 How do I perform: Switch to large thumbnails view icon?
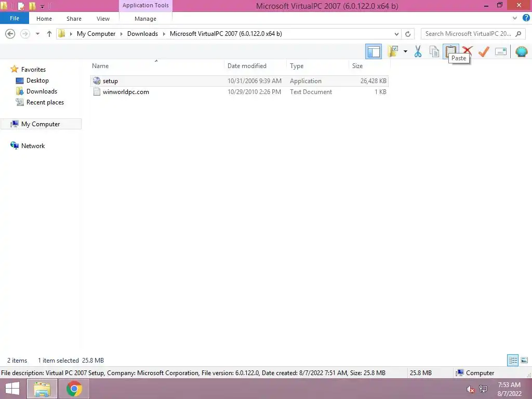(x=524, y=360)
